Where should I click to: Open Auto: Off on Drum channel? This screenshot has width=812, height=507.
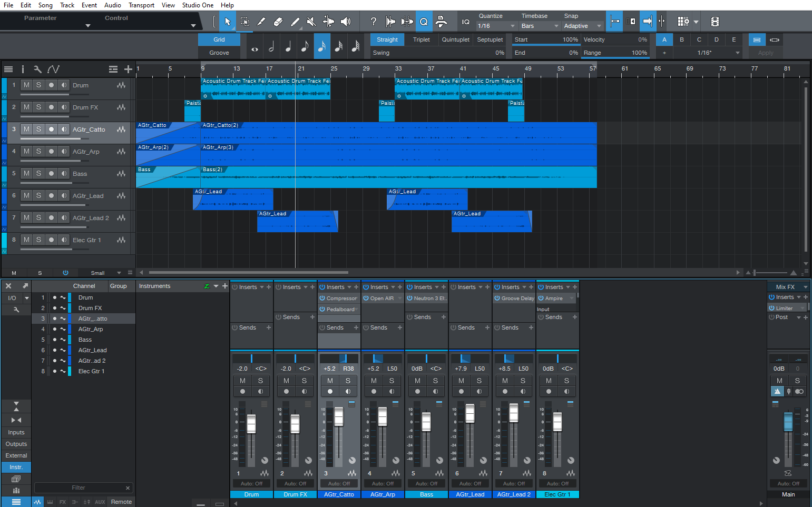click(251, 483)
